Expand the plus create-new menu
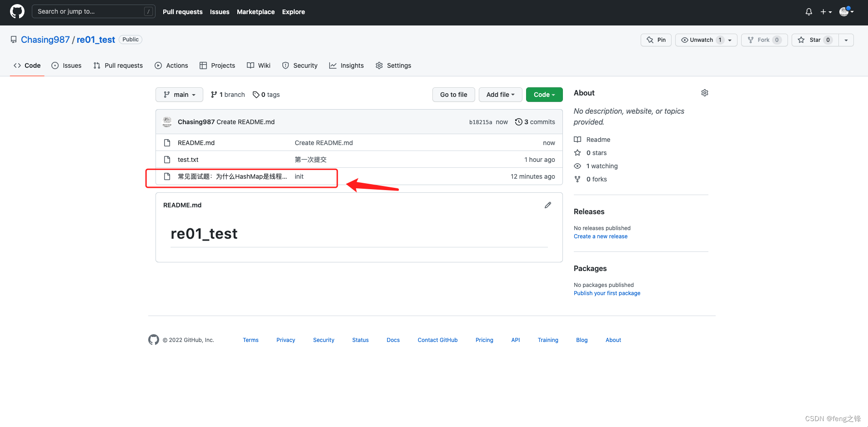 tap(826, 12)
